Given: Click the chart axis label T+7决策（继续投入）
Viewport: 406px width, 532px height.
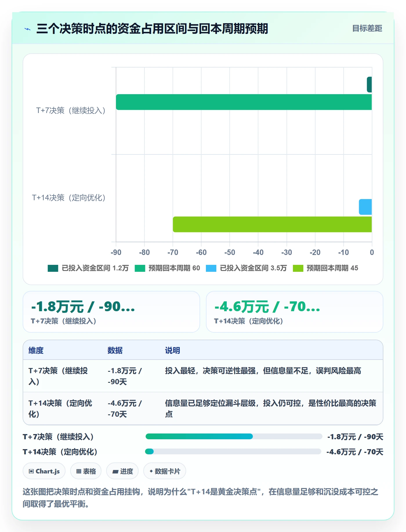Looking at the screenshot, I should (x=71, y=110).
